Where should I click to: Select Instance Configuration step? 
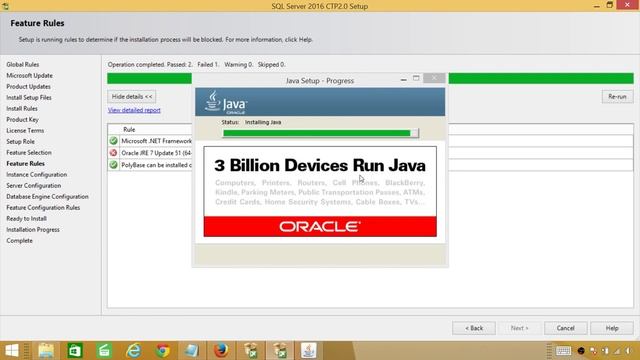[x=36, y=175]
